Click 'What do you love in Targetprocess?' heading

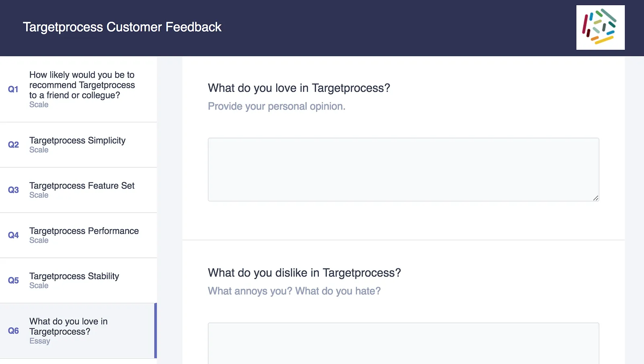pos(299,88)
